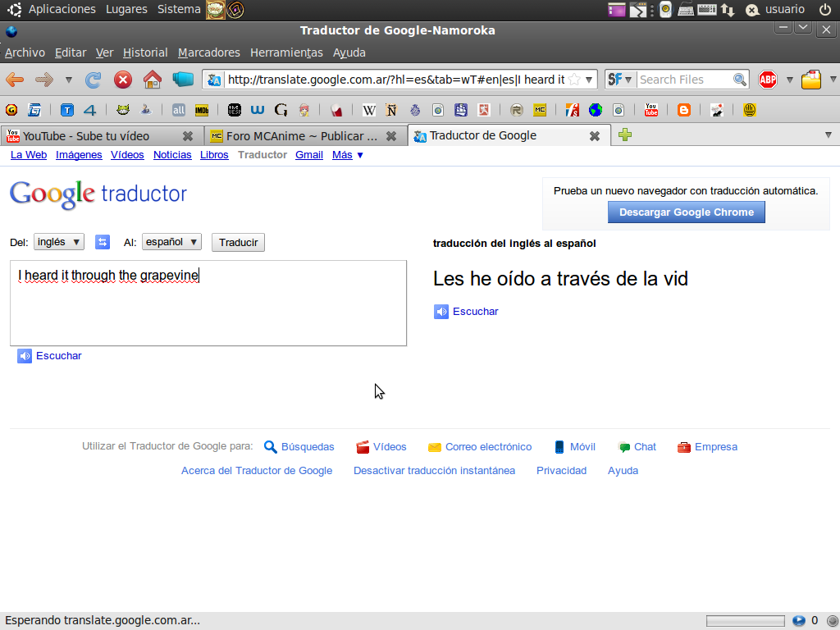
Task: Click 'Descargar Google Chrome' button
Action: point(687,212)
